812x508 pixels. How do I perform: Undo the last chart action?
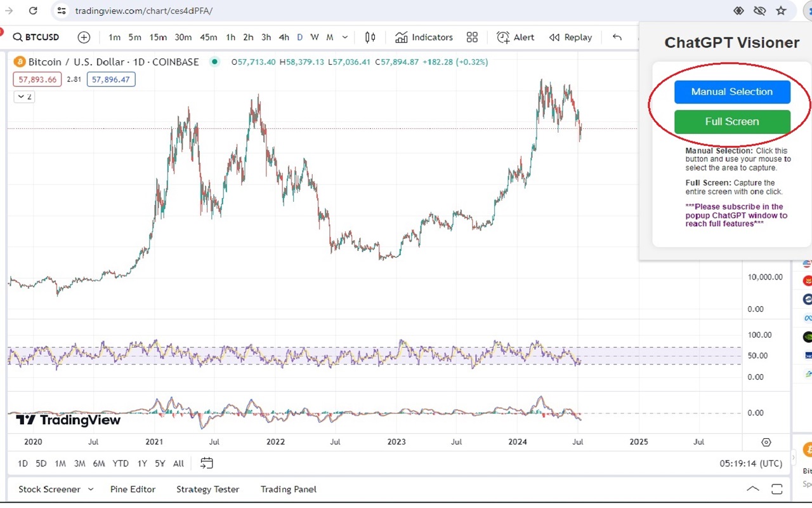click(x=617, y=37)
